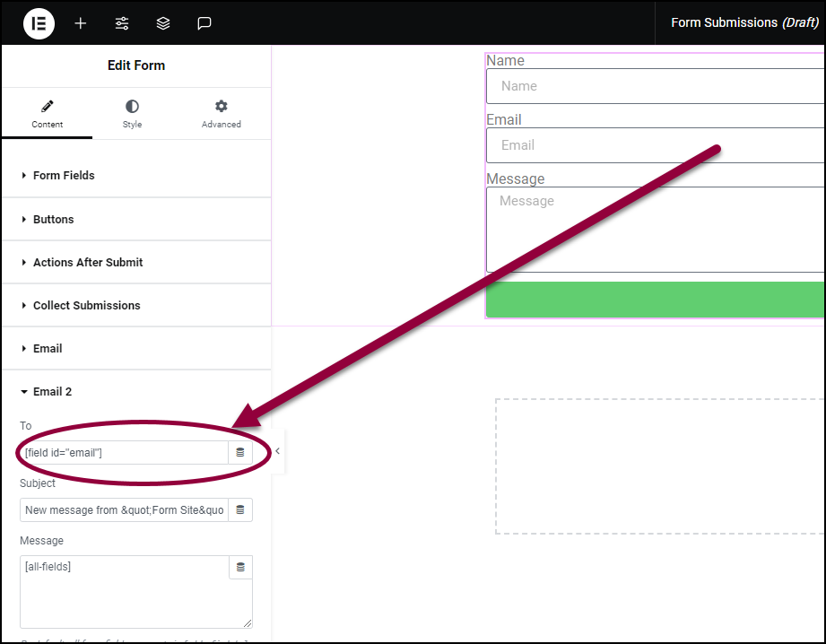Click the green submit button
826x644 pixels.
[x=656, y=300]
